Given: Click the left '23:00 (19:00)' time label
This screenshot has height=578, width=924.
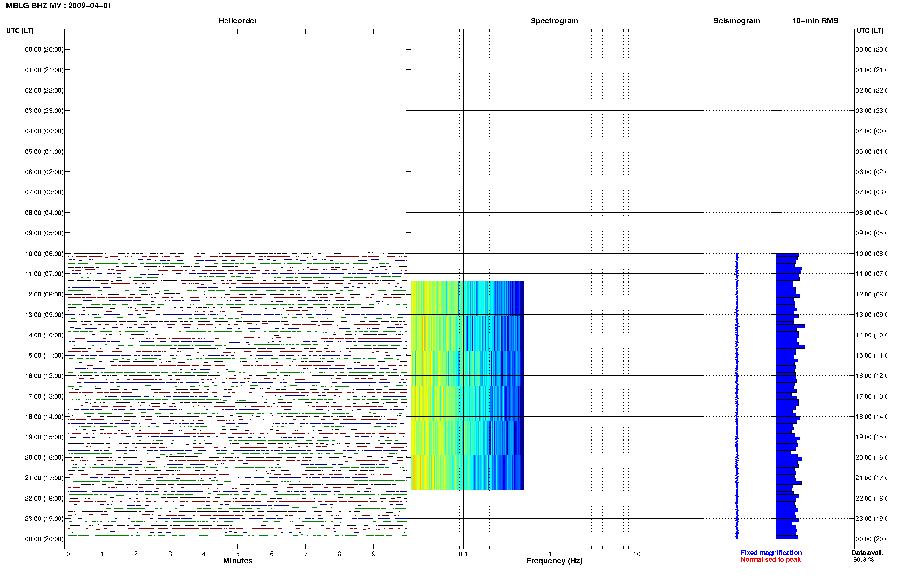Looking at the screenshot, I should [x=44, y=519].
